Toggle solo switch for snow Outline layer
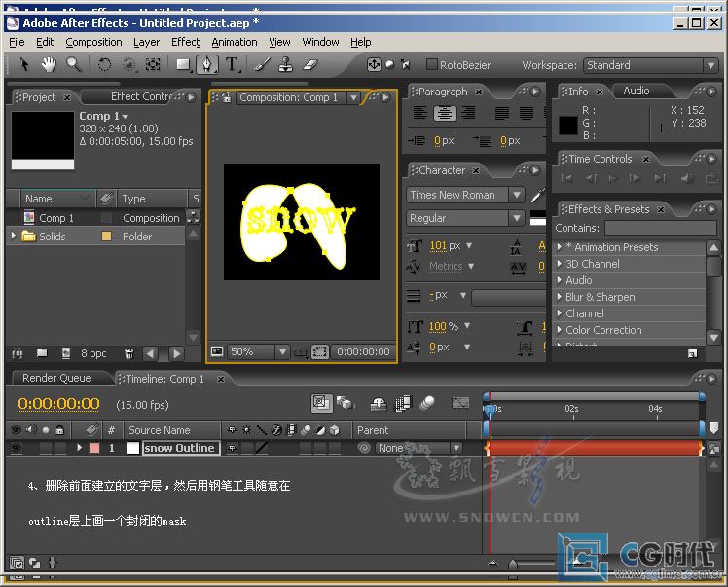The height and width of the screenshot is (587, 728). 46,448
